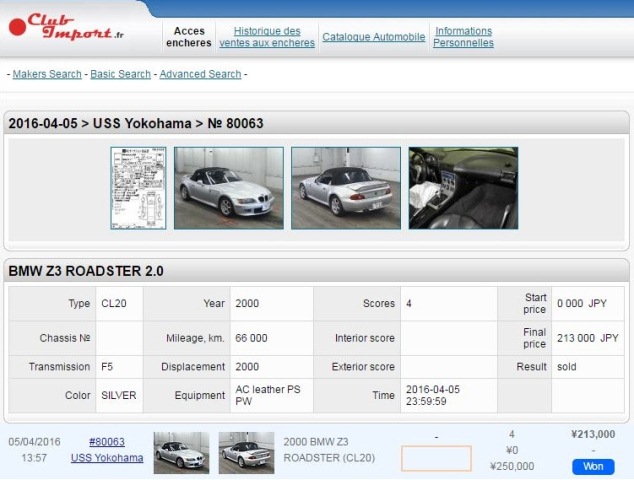Image resolution: width=634 pixels, height=480 pixels.
Task: Click the USS Yokohama auction link
Action: [107, 458]
